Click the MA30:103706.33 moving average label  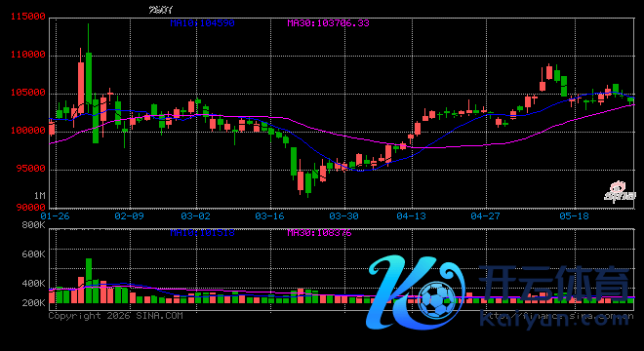[x=328, y=23]
